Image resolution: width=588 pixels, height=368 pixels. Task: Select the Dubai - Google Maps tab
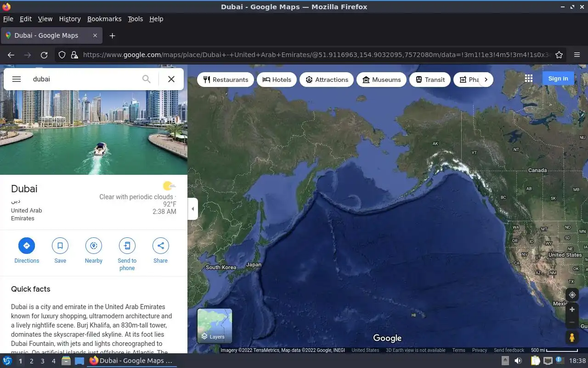click(51, 35)
